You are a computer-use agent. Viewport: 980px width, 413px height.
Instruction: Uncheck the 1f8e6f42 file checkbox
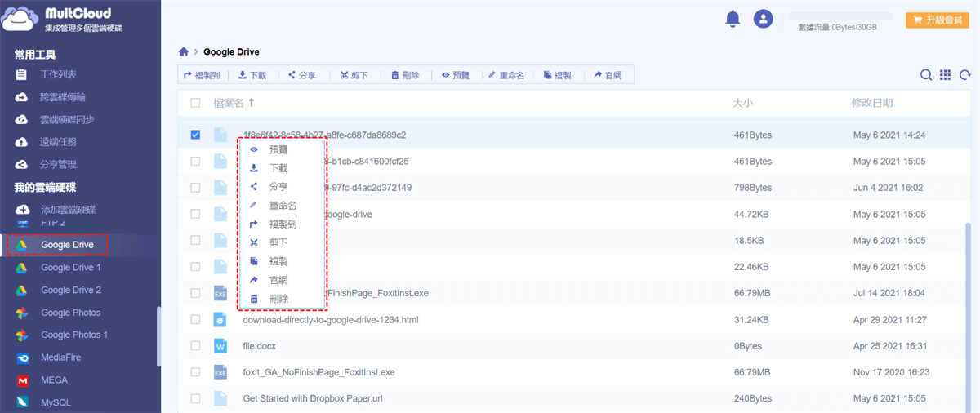pyautogui.click(x=195, y=135)
